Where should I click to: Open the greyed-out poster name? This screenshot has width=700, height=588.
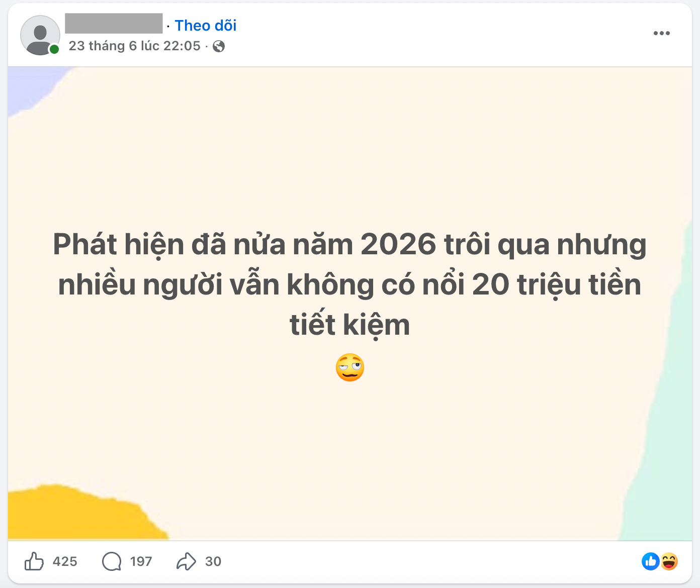114,24
